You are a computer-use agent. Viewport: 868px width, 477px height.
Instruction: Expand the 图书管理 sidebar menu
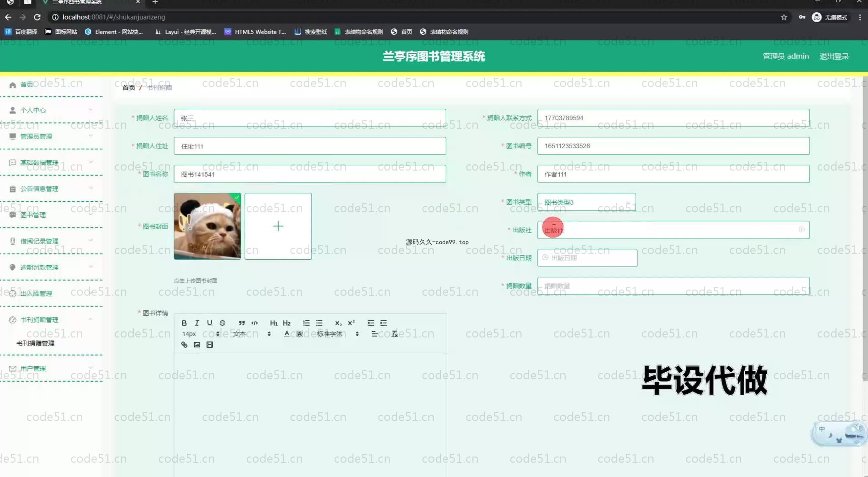[50, 215]
